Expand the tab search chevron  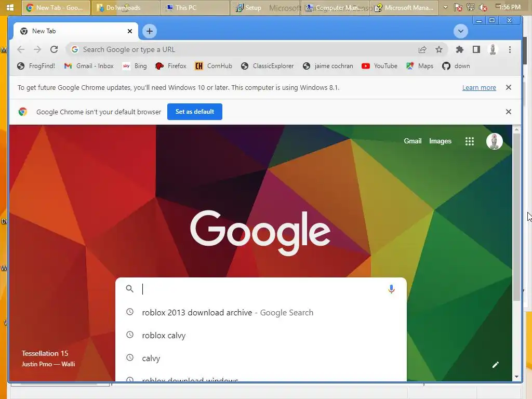(460, 31)
